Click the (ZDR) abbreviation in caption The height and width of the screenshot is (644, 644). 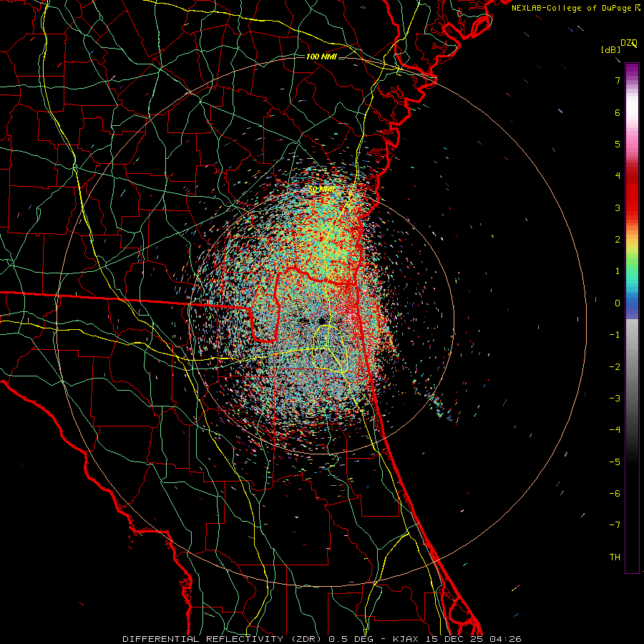(x=306, y=639)
